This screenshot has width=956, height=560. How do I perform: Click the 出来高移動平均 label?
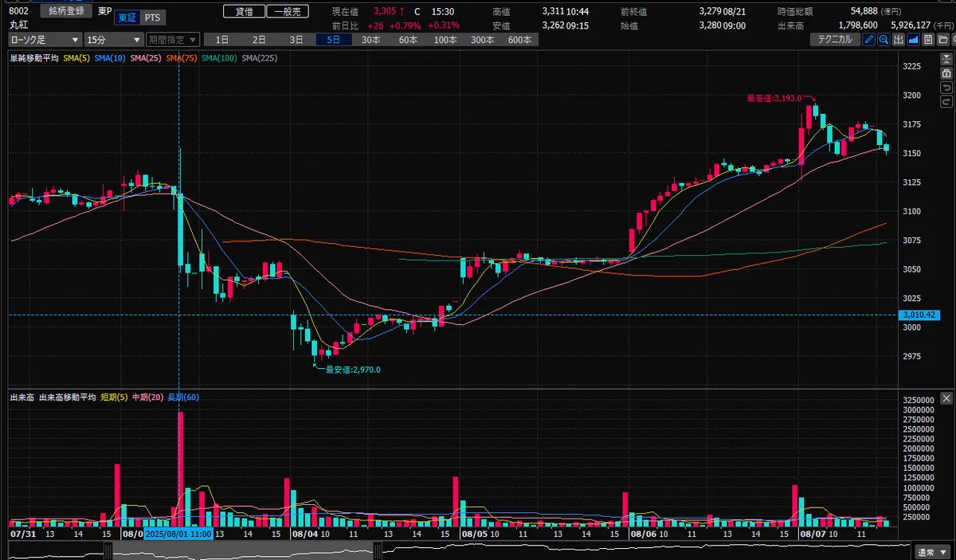click(x=67, y=397)
